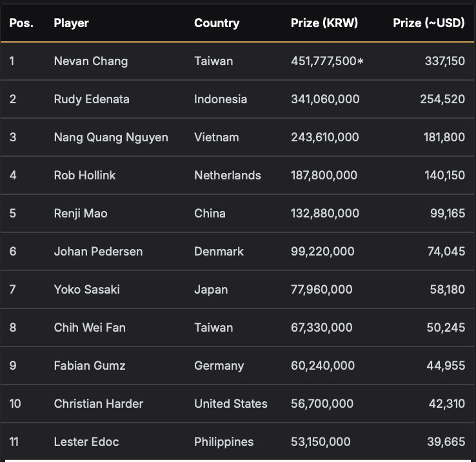This screenshot has height=462, width=476.
Task: Click the Country column header
Action: pos(217,23)
